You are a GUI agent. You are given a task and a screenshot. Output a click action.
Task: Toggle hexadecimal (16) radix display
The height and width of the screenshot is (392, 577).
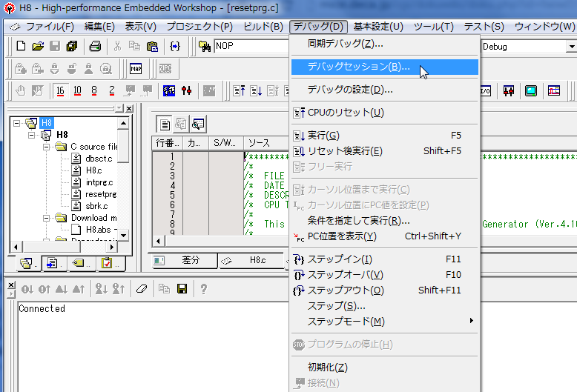[x=60, y=91]
